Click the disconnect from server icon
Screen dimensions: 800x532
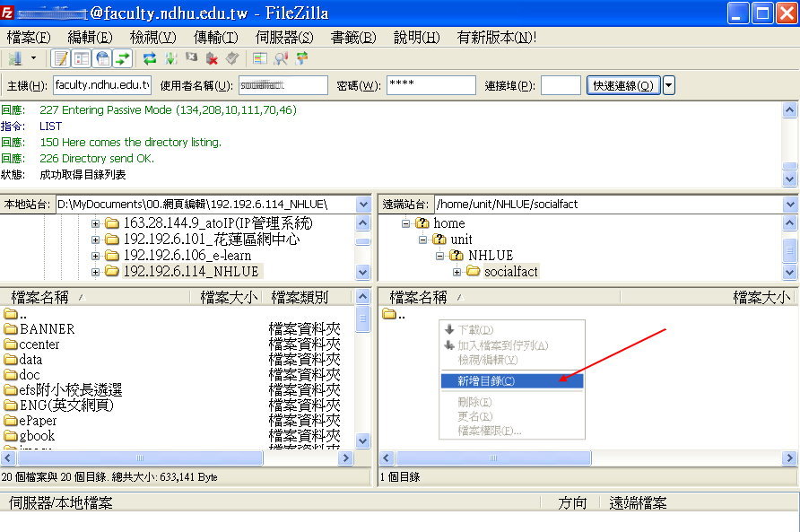pyautogui.click(x=212, y=58)
